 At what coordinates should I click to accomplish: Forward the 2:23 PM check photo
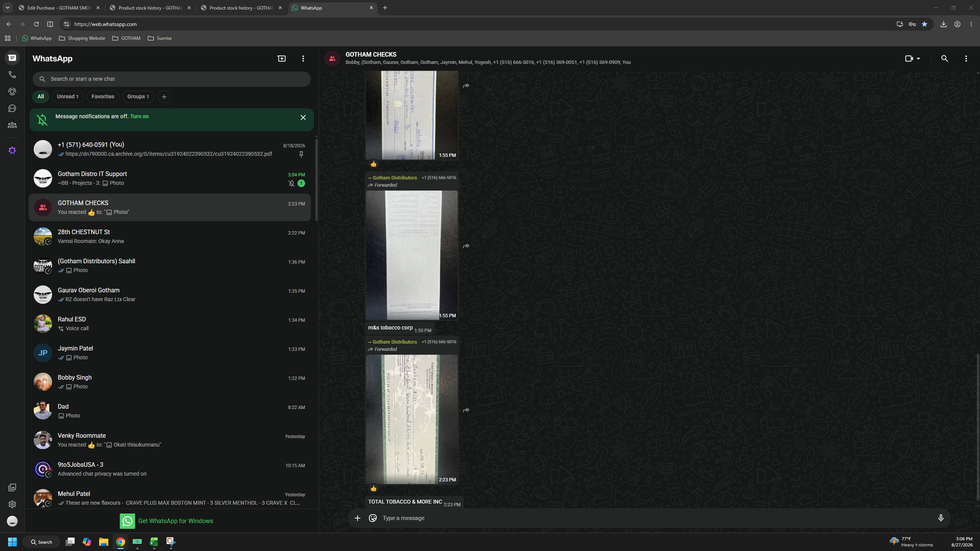pyautogui.click(x=466, y=410)
